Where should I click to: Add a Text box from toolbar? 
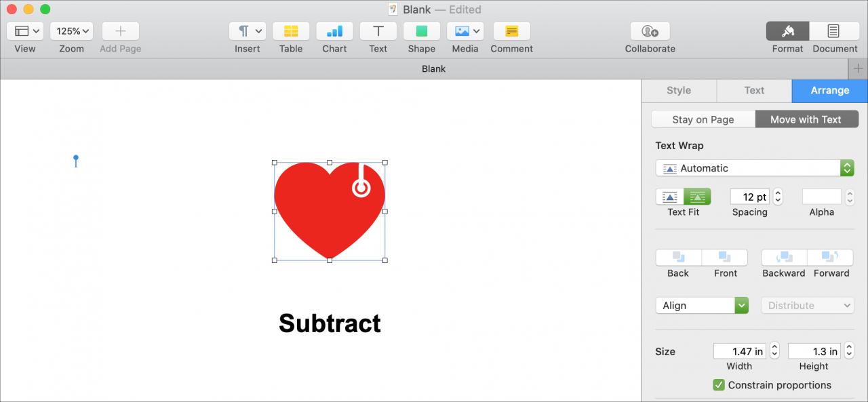click(x=378, y=31)
